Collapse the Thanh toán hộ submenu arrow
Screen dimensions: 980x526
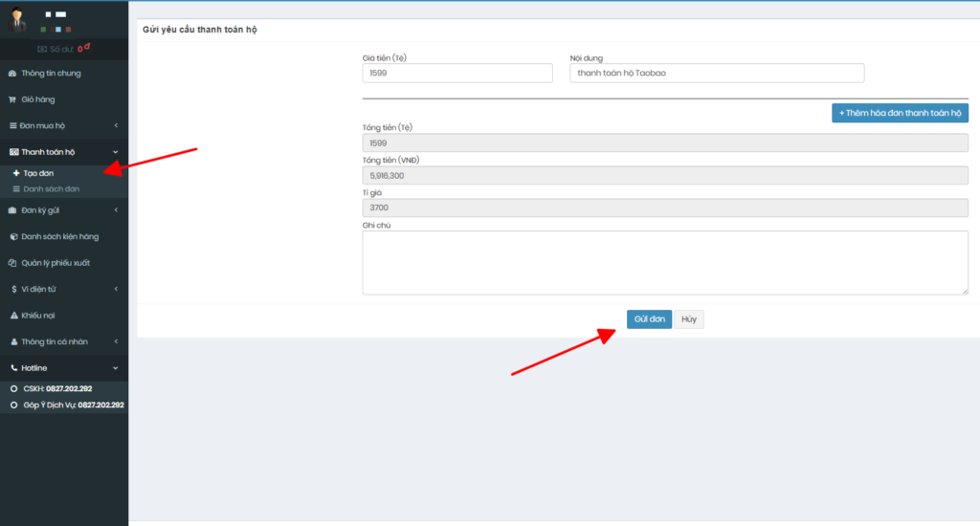(x=116, y=152)
